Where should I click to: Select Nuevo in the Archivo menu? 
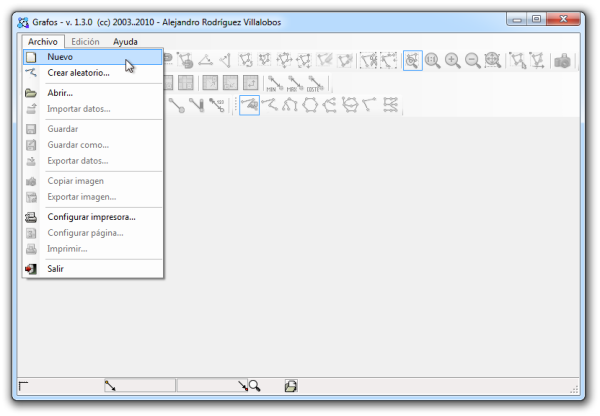[x=93, y=57]
